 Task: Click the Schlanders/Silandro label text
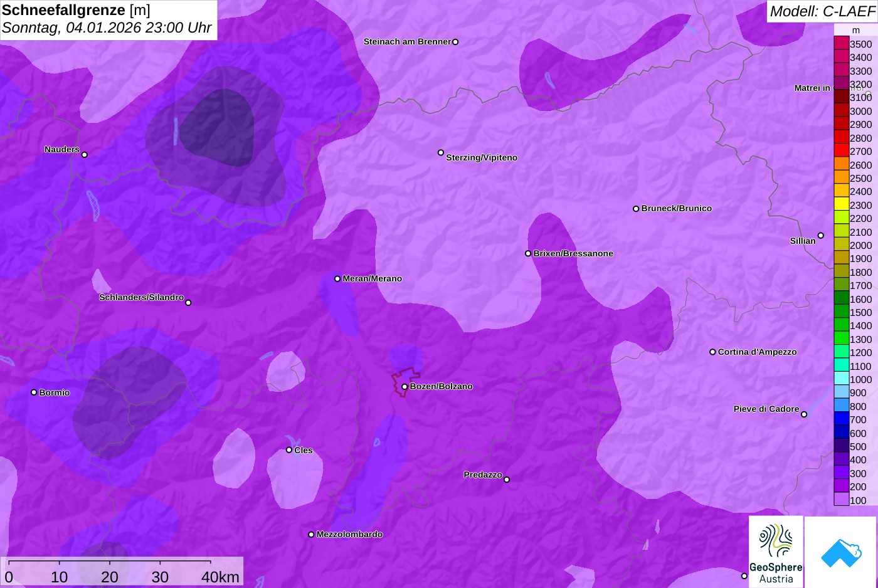[x=141, y=298]
